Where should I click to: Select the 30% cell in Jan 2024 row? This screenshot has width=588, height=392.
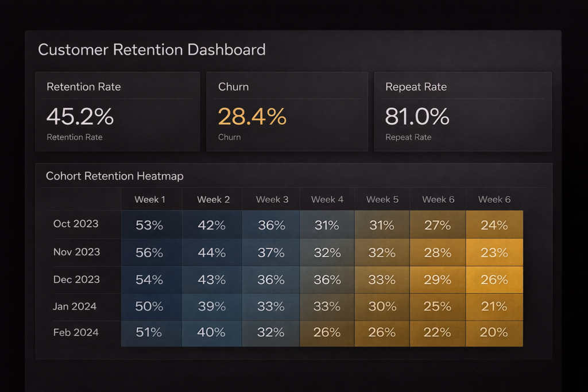pyautogui.click(x=382, y=306)
